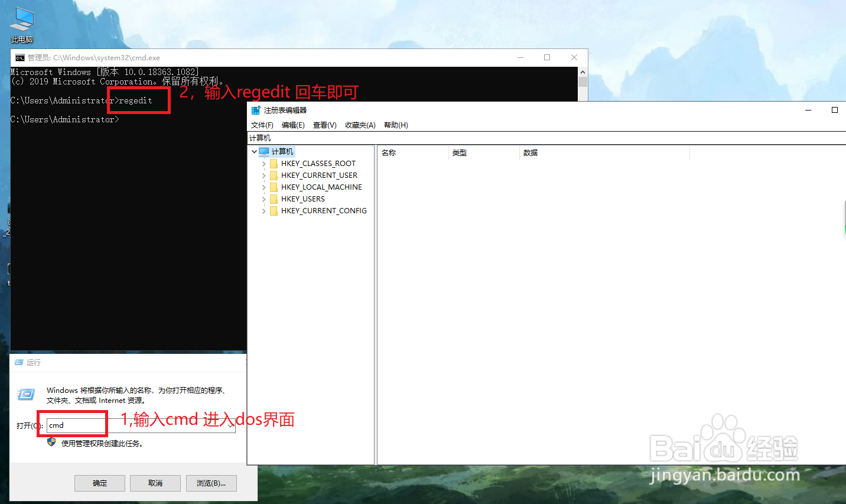Click the Microsoft Windows version line
This screenshot has height=504, width=846.
coord(105,72)
